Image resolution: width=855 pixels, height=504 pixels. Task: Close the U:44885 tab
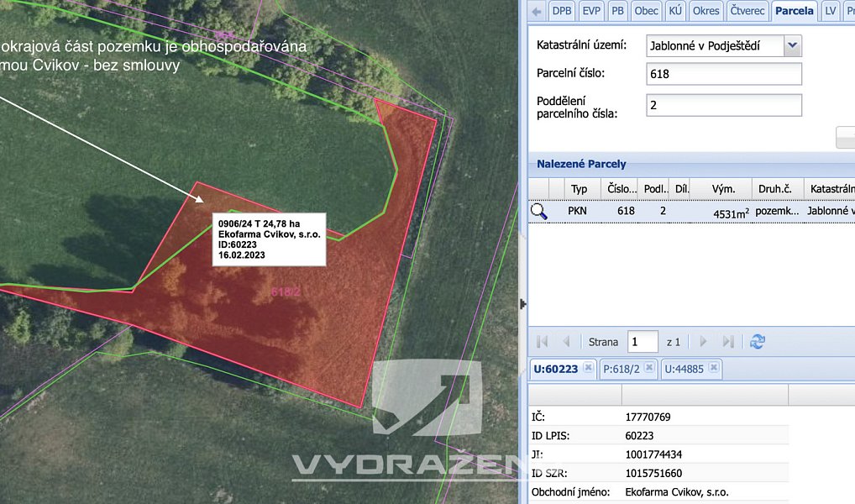point(713,368)
